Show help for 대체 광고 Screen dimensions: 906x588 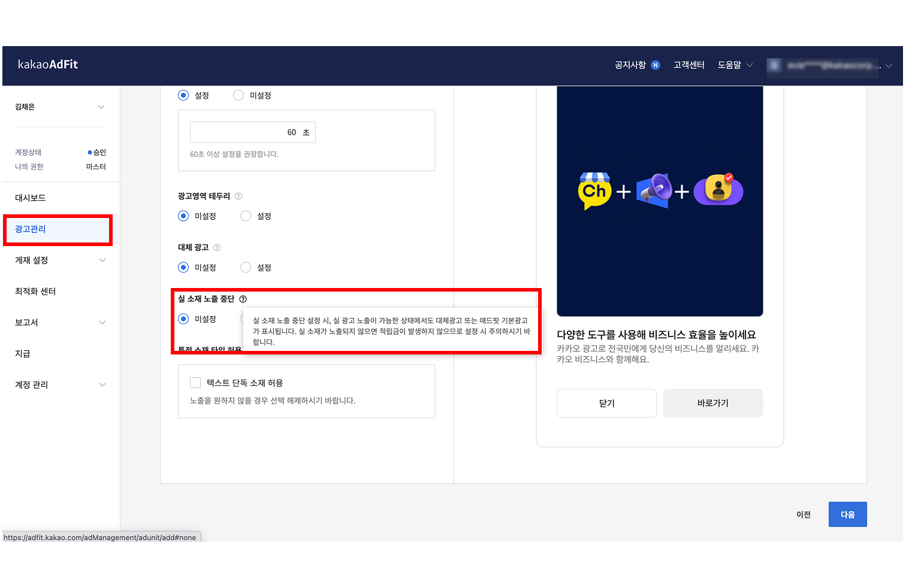pyautogui.click(x=217, y=248)
